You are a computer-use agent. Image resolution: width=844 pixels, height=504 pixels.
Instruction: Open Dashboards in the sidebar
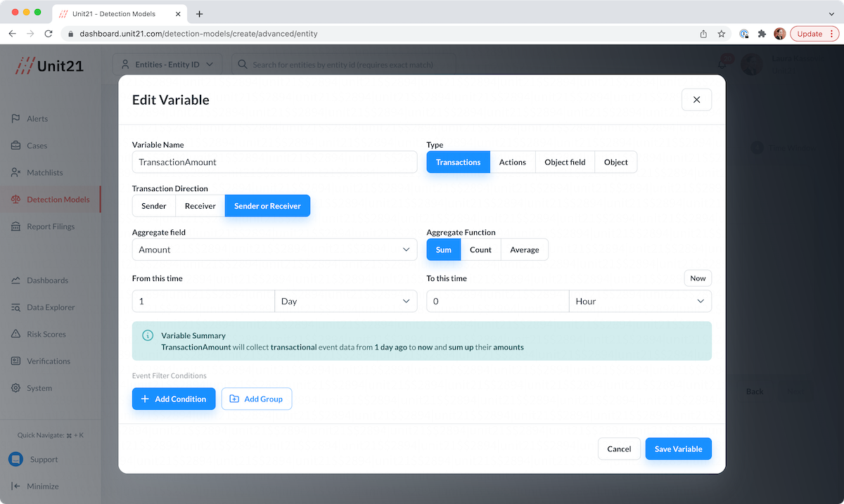pyautogui.click(x=48, y=280)
